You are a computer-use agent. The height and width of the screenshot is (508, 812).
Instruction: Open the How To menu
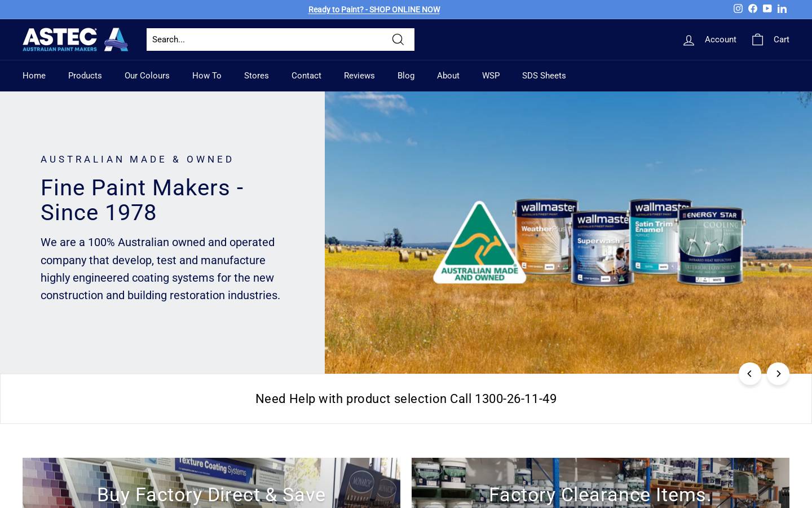click(x=207, y=76)
